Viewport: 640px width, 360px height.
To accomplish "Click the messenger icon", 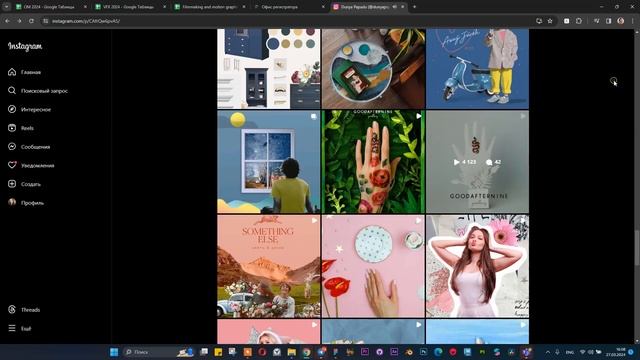I will tap(12, 147).
